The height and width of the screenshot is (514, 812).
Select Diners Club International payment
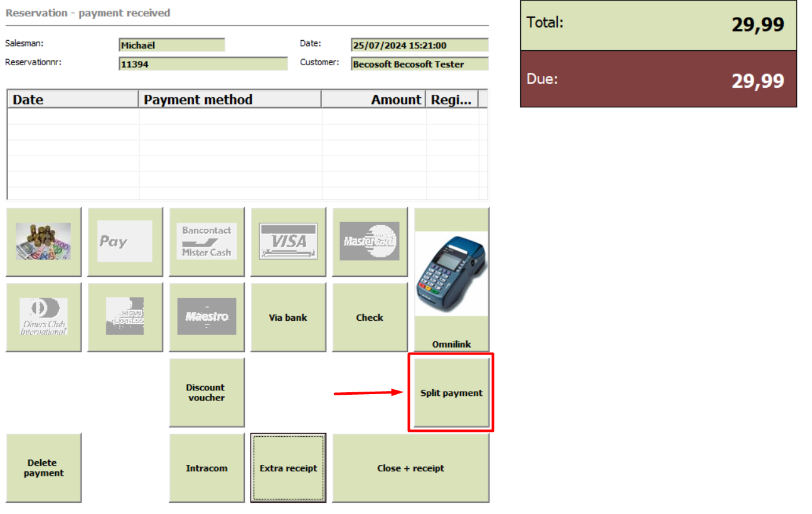coord(44,317)
